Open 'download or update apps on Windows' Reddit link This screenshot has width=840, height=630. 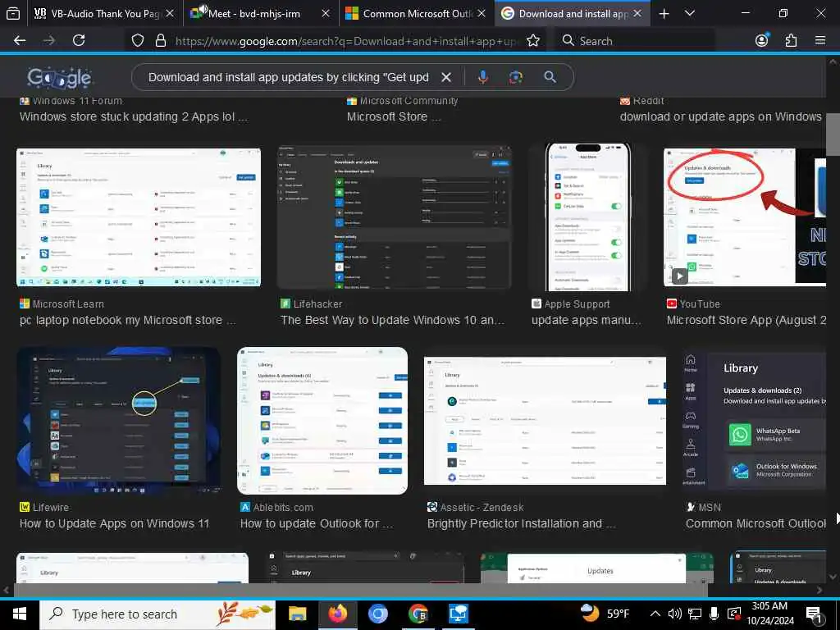(720, 116)
